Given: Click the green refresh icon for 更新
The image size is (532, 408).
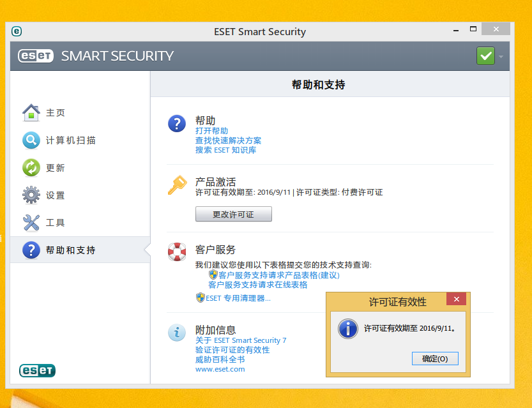Looking at the screenshot, I should click(x=31, y=167).
